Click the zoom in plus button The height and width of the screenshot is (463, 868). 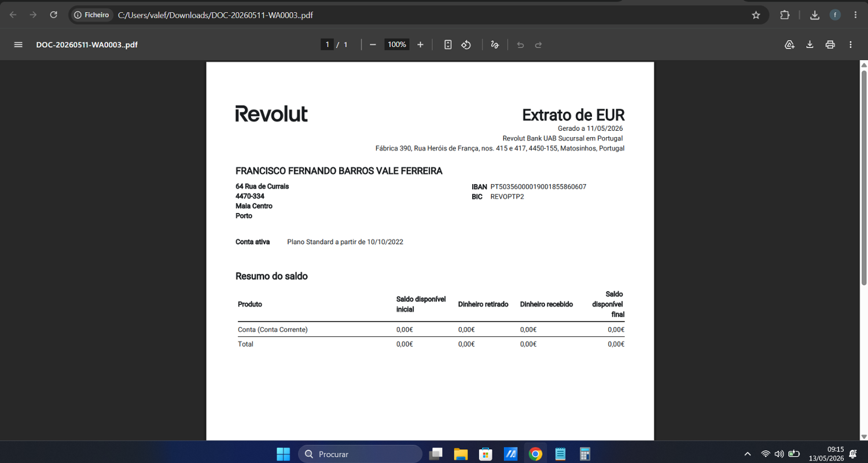tap(420, 45)
